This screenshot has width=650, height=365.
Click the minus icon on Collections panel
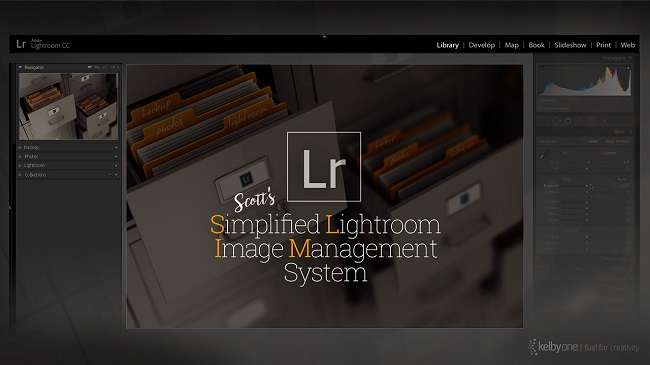tap(109, 175)
